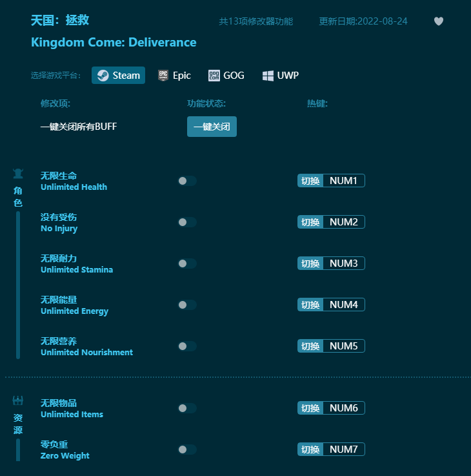This screenshot has width=471, height=476.
Task: Click the 资源 section label
Action: point(18,424)
